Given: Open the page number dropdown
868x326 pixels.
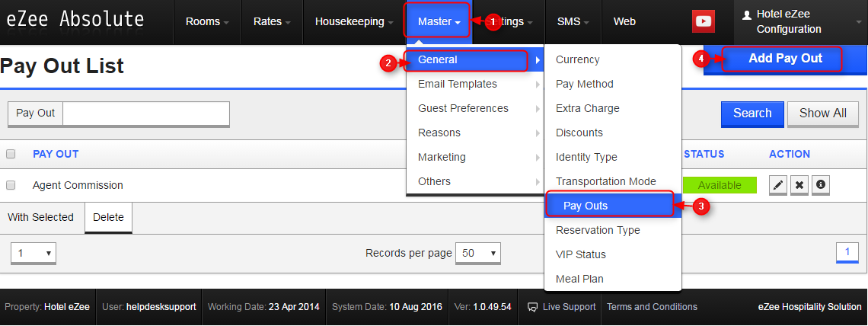Looking at the screenshot, I should click(x=34, y=254).
